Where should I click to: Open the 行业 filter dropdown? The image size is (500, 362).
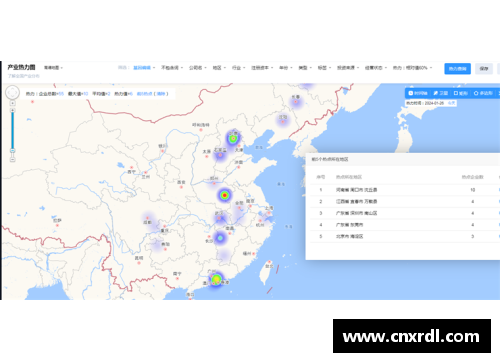238,68
